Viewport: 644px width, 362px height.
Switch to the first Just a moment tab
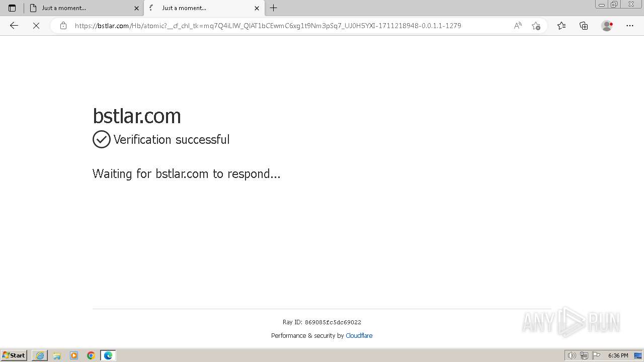(85, 8)
